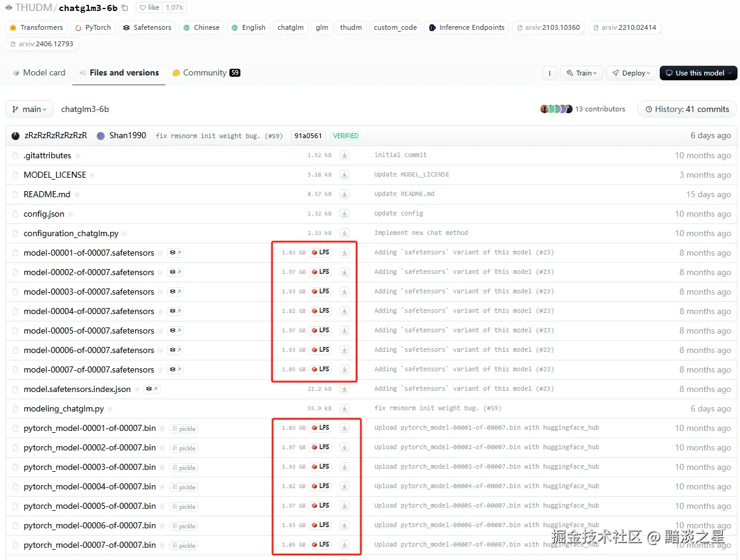Open 'Update MODEL_LICENSE' commit message

[x=412, y=175]
